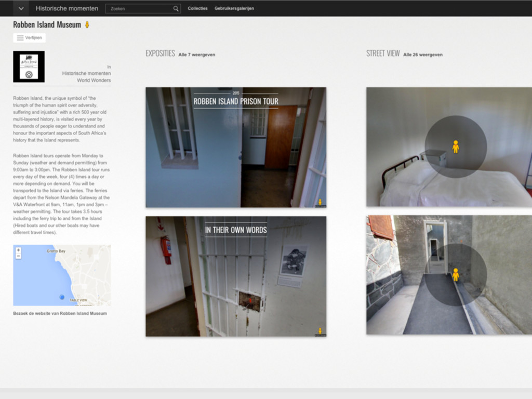Show all 26 Street View items
The width and height of the screenshot is (532, 399).
pos(423,55)
